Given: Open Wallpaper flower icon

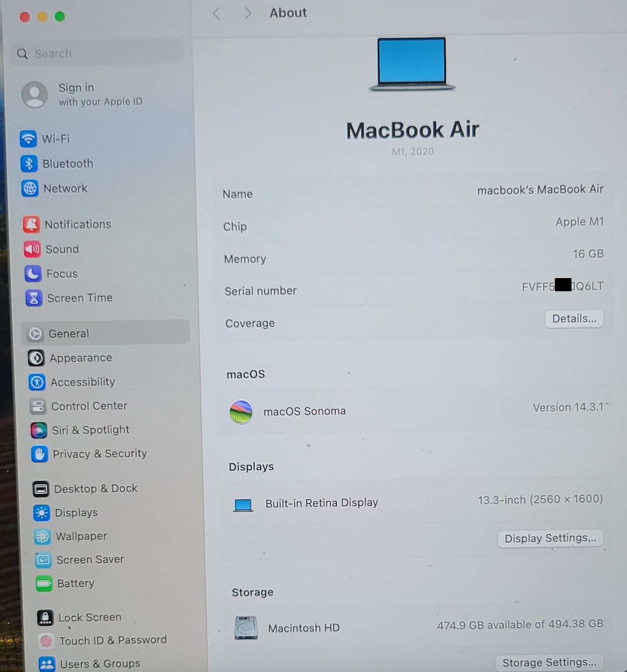Looking at the screenshot, I should pyautogui.click(x=42, y=537).
